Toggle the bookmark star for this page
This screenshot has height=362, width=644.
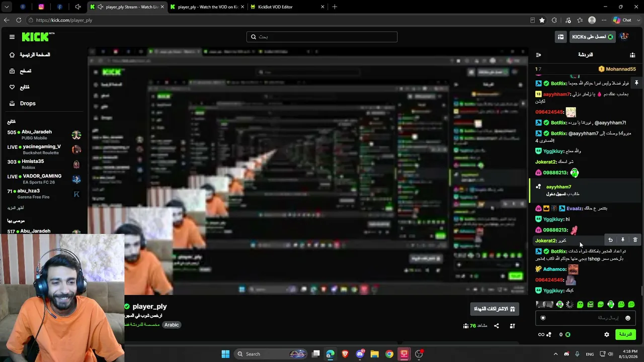coord(542,20)
